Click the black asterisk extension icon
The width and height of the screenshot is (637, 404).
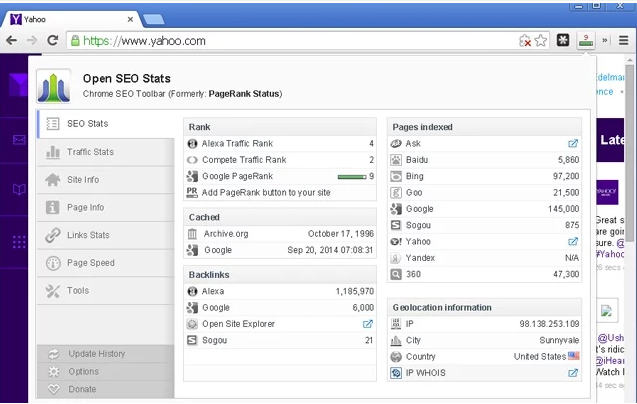pos(563,40)
